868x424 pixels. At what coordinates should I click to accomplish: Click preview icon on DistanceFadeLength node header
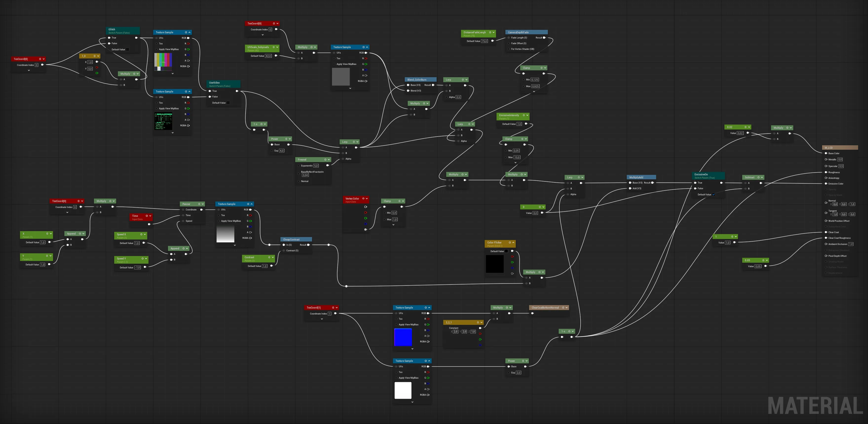[x=490, y=32]
